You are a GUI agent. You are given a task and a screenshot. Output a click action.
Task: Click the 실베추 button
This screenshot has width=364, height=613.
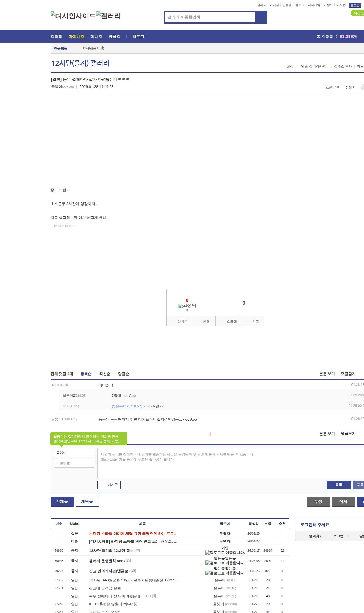click(x=179, y=321)
